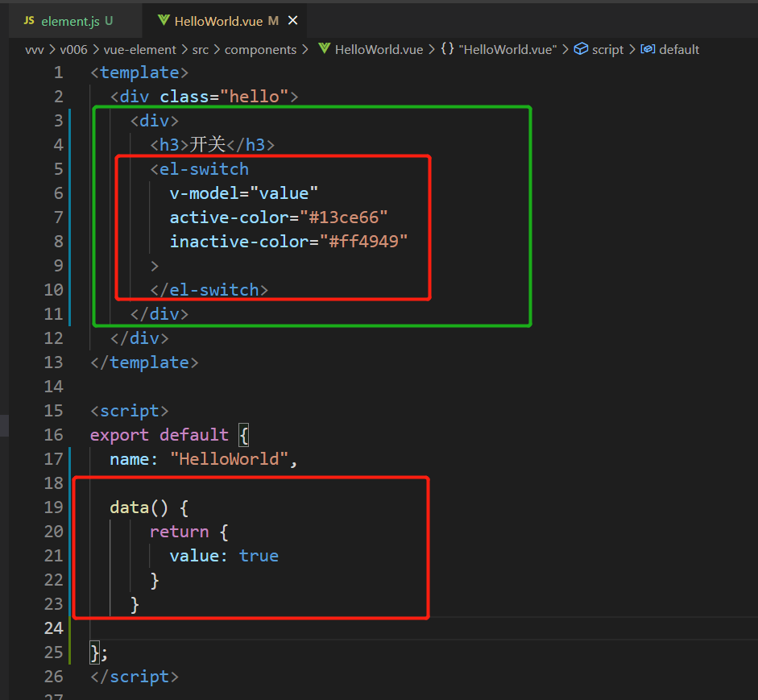Click the class="hello" attribute text
This screenshot has width=758, height=700.
(224, 97)
